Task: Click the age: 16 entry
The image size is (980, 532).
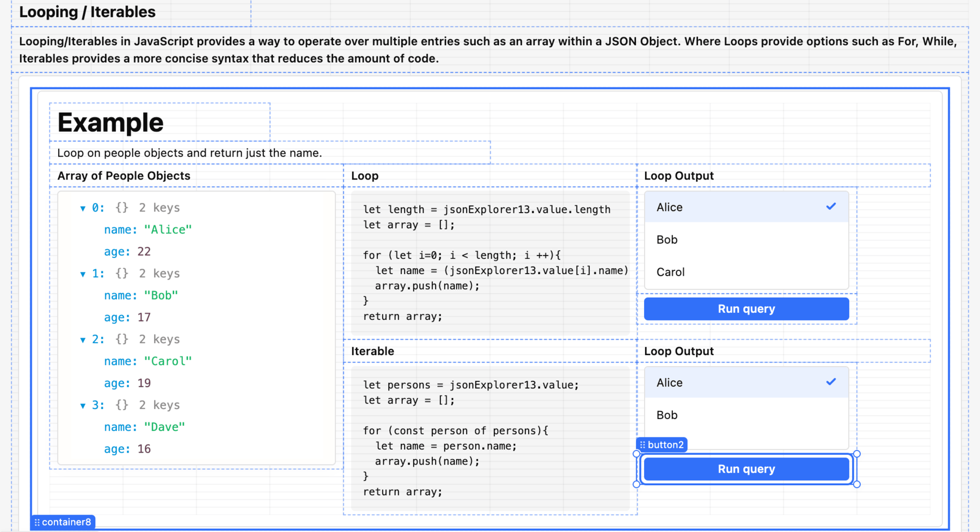Action: [127, 449]
